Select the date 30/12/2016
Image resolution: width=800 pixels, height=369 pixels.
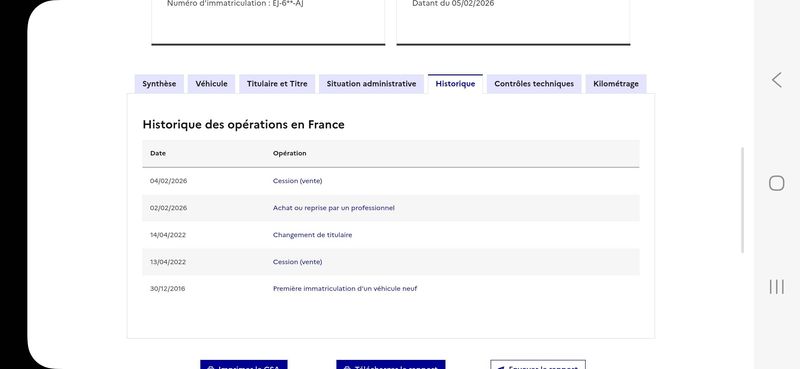point(167,288)
